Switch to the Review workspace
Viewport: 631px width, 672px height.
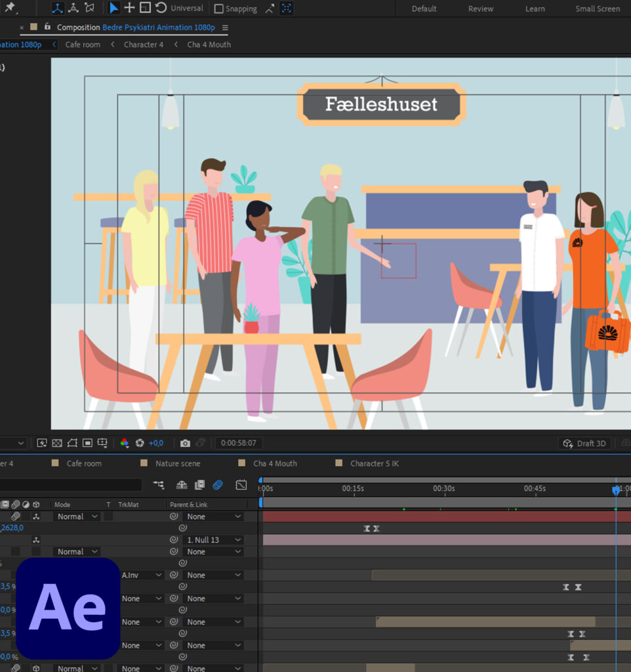[x=480, y=9]
